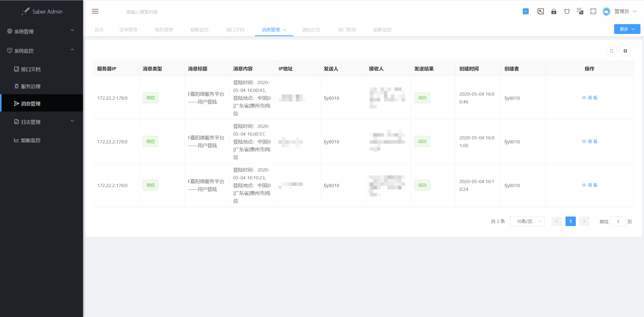Screen dimensions: 644x317
Task: Open 服务治理 in the sidebar
Action: (31, 86)
